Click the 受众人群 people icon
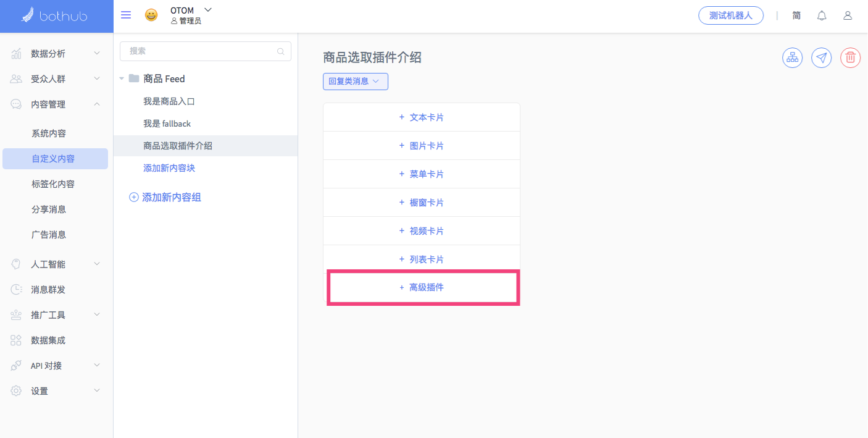Viewport: 868px width, 438px height. point(17,79)
